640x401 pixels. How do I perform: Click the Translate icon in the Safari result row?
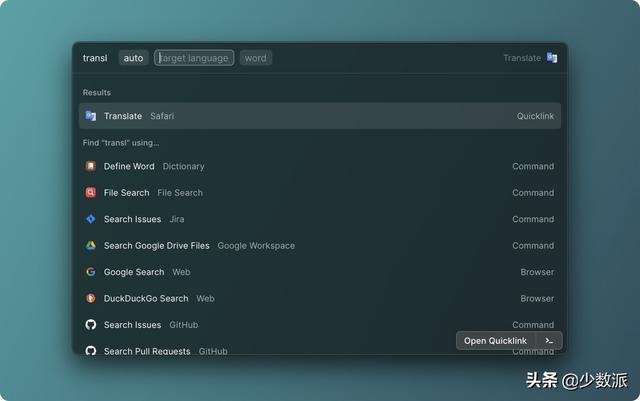tap(91, 116)
